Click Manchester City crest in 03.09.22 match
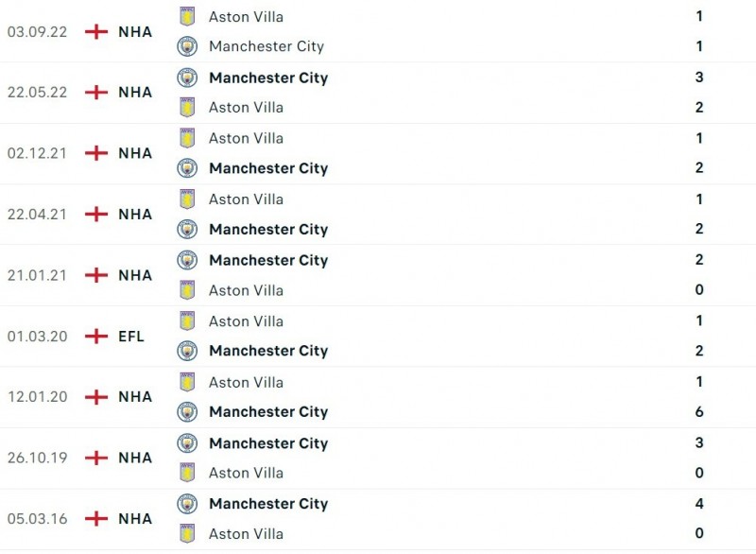This screenshot has width=756, height=554. [x=187, y=46]
